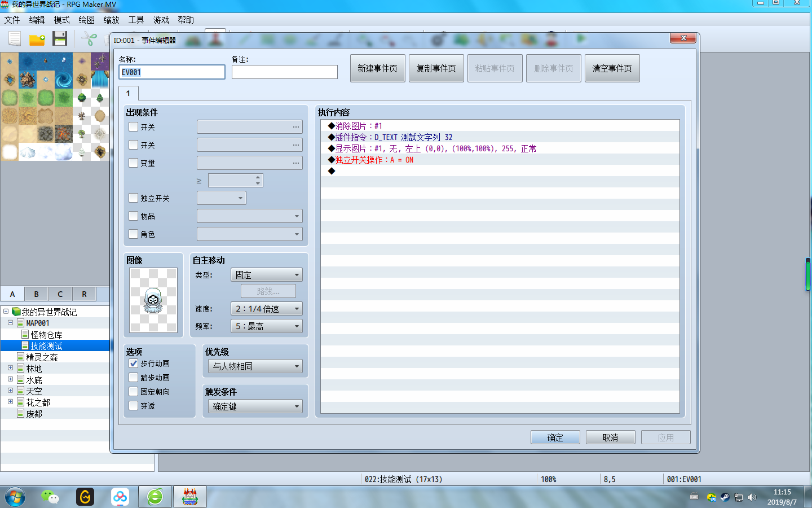Select the 独立开关操作：A = ON command line
The width and height of the screenshot is (812, 508).
pyautogui.click(x=500, y=160)
